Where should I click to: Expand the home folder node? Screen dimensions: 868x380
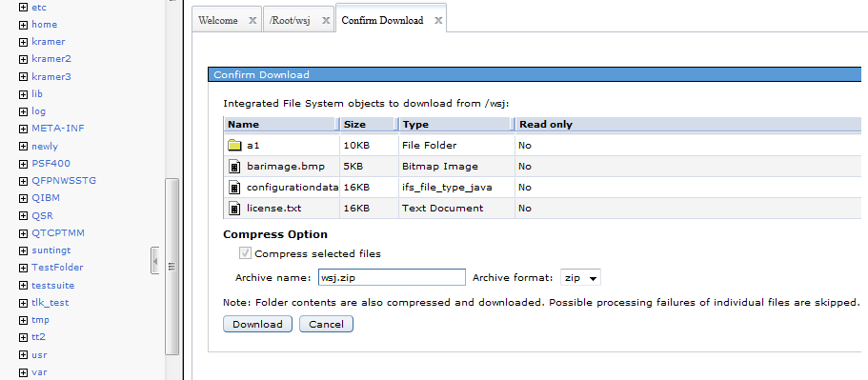click(x=23, y=25)
